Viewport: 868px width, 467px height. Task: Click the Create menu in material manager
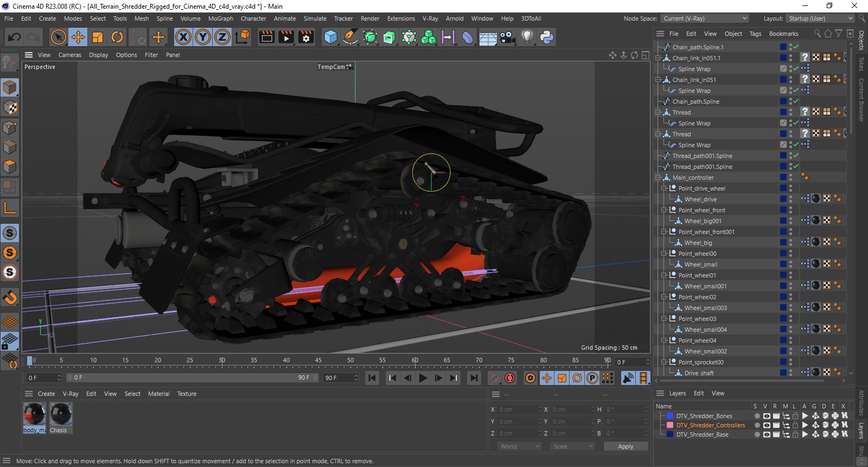[x=46, y=394]
